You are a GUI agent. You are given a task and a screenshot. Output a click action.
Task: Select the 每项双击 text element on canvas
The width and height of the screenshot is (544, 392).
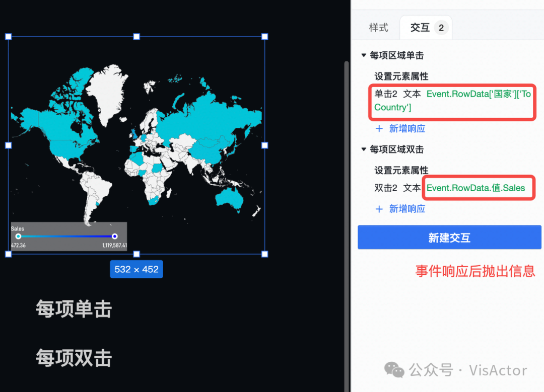pos(74,358)
